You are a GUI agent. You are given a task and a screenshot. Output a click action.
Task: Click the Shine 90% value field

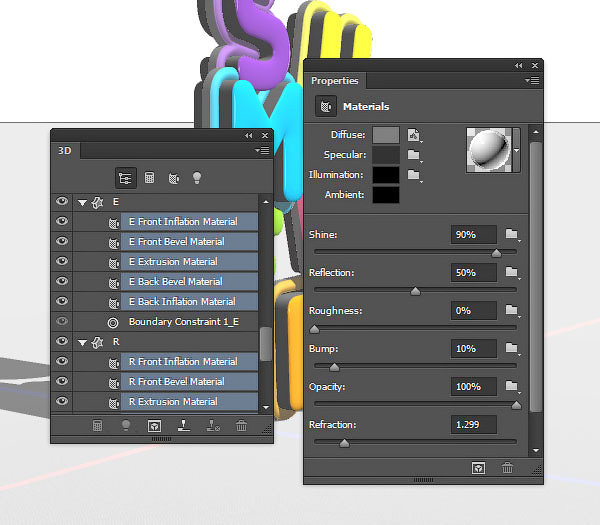point(474,235)
